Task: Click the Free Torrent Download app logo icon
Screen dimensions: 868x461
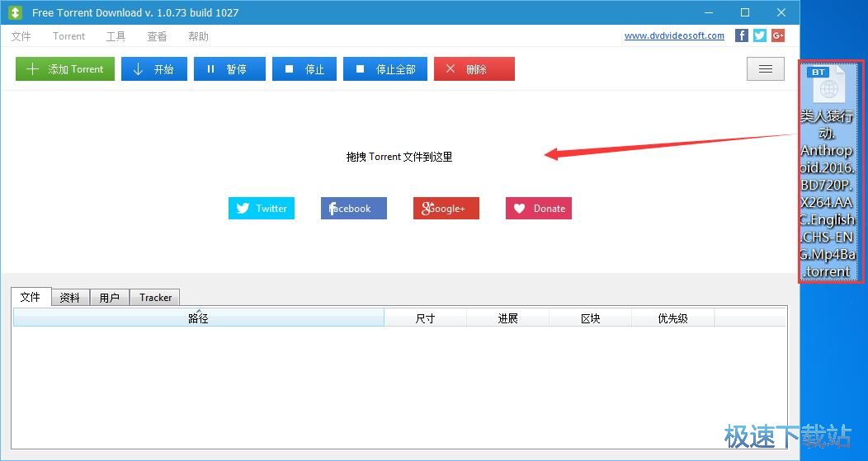Action: tap(15, 12)
